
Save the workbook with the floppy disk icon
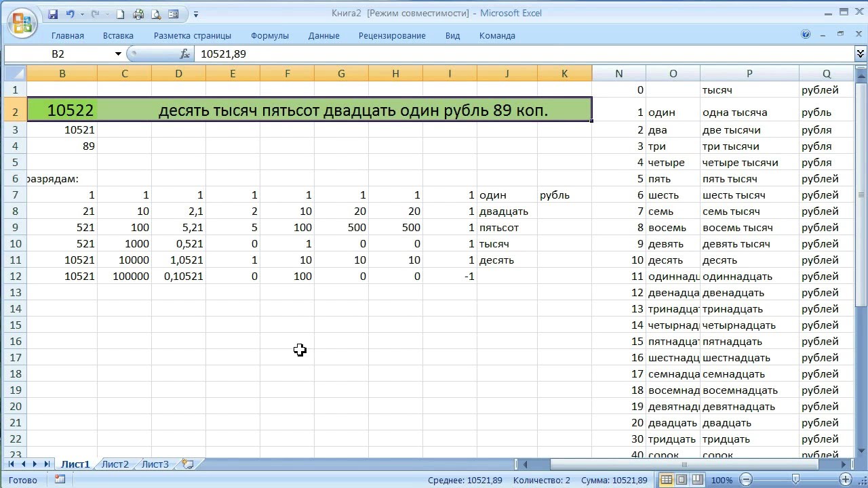pos(53,14)
